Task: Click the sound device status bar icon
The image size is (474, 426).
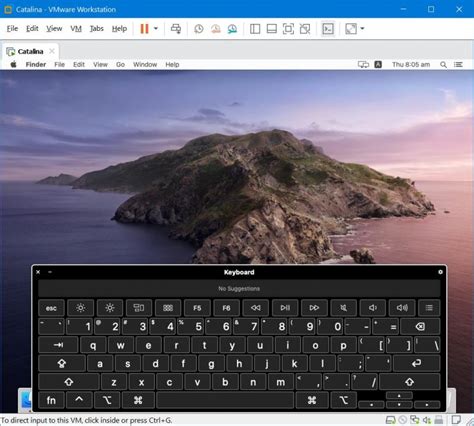Action: (x=427, y=420)
